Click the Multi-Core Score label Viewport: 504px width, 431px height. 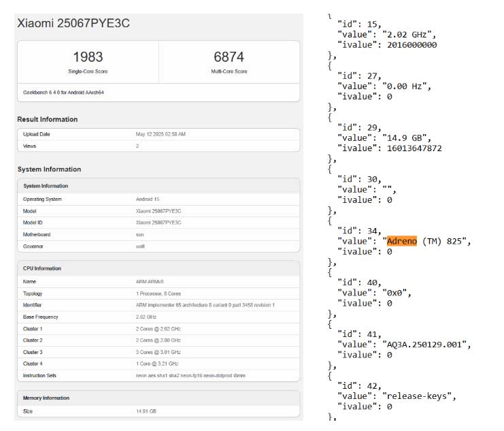coord(229,71)
